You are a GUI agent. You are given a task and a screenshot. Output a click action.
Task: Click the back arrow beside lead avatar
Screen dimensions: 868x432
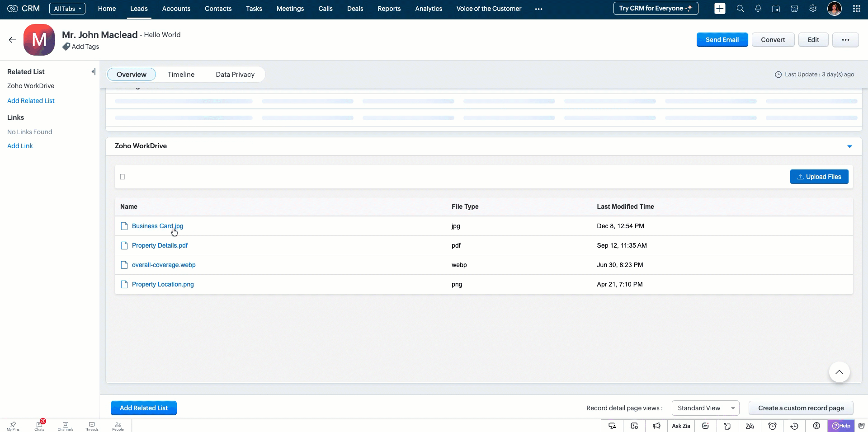pyautogui.click(x=12, y=40)
